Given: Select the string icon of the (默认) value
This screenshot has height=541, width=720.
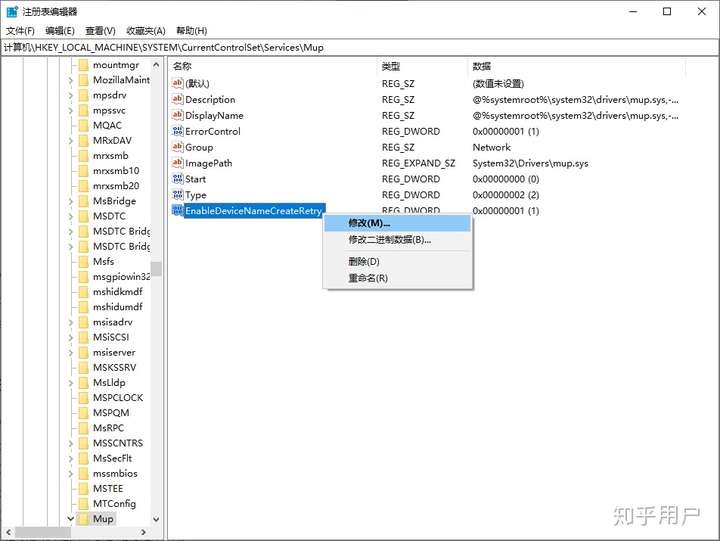Looking at the screenshot, I should pyautogui.click(x=177, y=83).
